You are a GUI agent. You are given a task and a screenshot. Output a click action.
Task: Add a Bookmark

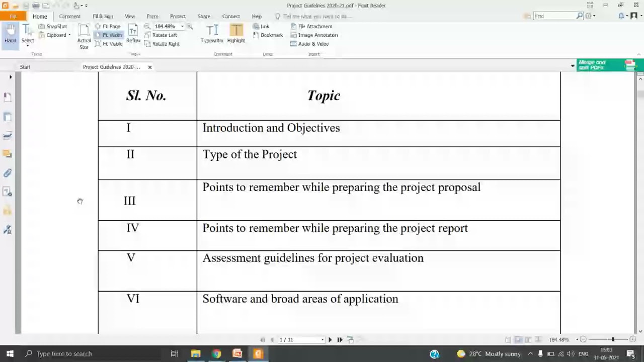(268, 35)
